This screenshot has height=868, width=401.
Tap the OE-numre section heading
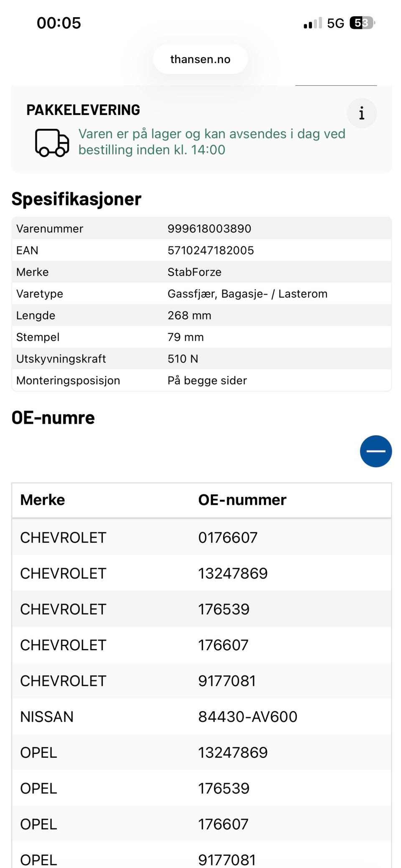click(x=53, y=417)
